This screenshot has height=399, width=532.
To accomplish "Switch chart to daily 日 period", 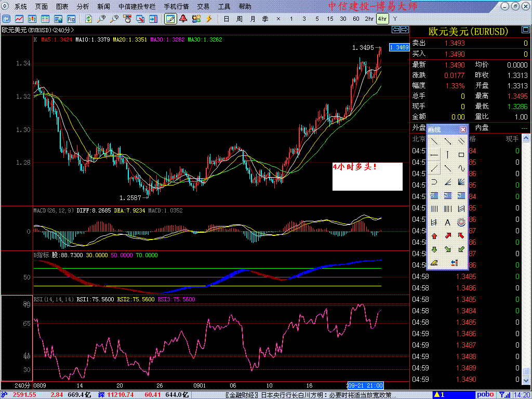I will pyautogui.click(x=226, y=19).
